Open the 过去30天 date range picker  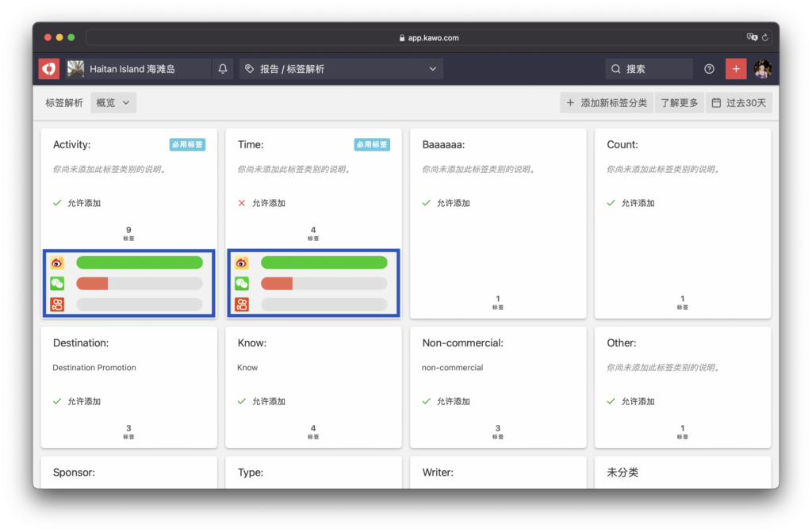[x=739, y=102]
